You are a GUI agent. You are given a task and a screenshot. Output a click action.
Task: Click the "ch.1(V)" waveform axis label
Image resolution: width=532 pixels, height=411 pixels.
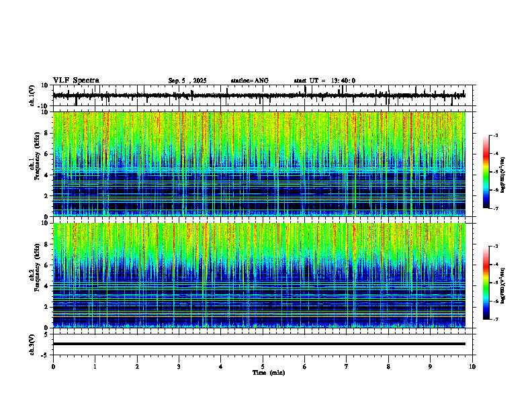32,95
